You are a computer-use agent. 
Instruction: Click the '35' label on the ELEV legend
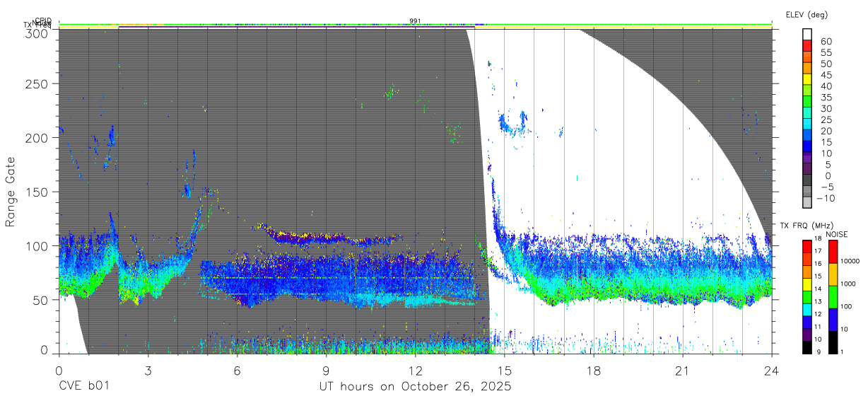point(825,97)
